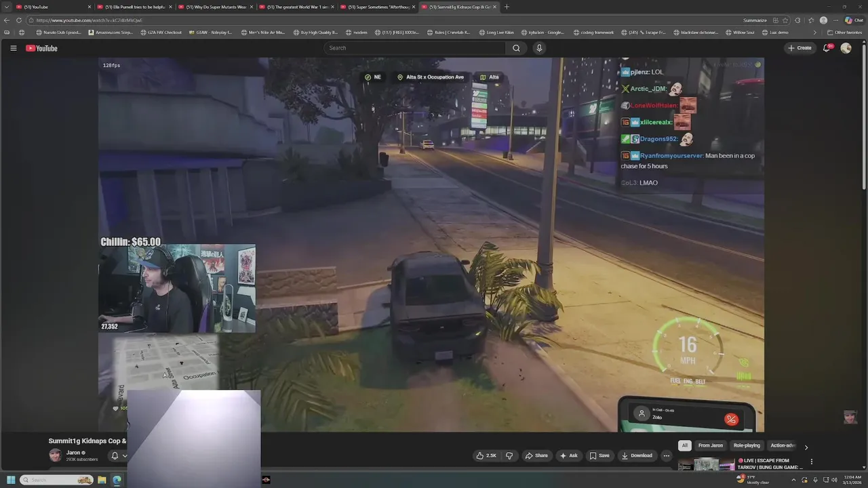Save video to playlist
This screenshot has height=488, width=868.
(x=599, y=455)
